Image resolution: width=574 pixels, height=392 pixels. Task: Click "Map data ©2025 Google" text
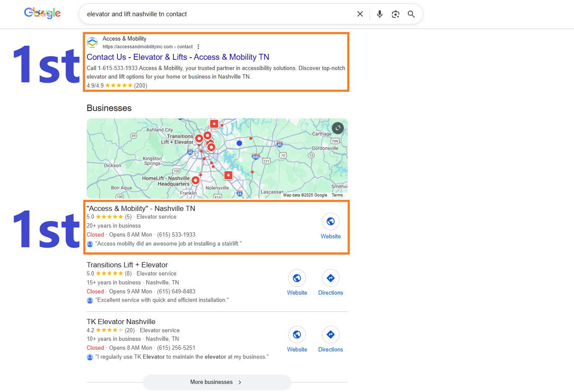pyautogui.click(x=305, y=195)
